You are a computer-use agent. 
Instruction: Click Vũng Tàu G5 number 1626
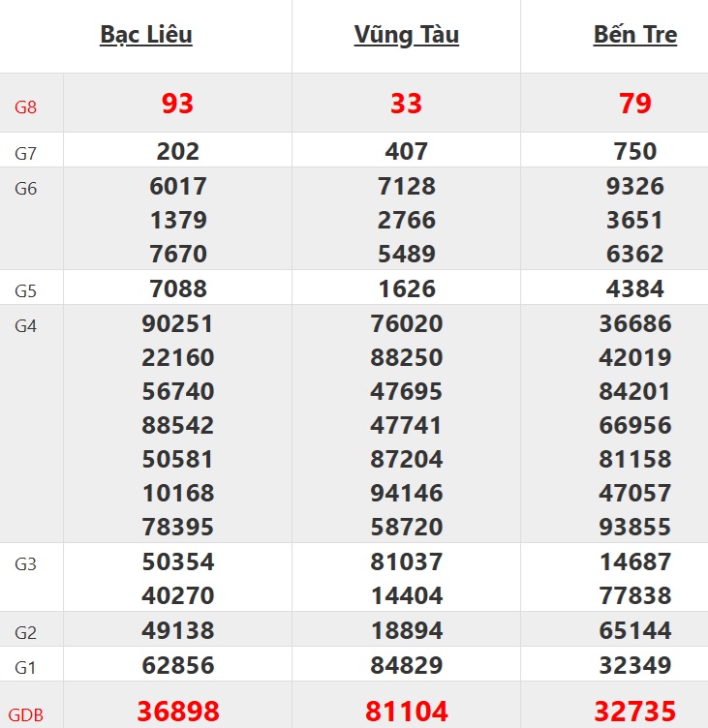coord(407,288)
